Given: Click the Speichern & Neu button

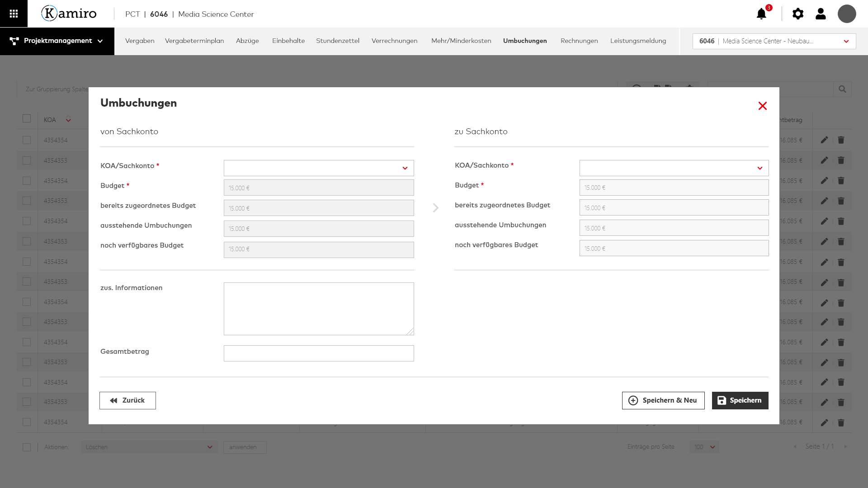Looking at the screenshot, I should coord(663,400).
